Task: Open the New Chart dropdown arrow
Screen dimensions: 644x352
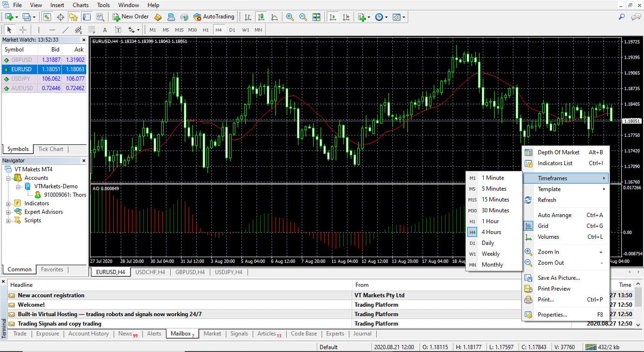Action: pyautogui.click(x=17, y=17)
